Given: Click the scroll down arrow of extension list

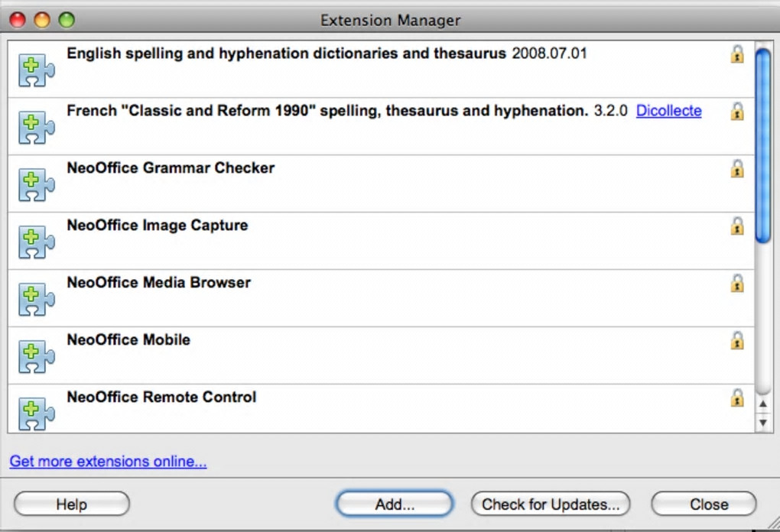Looking at the screenshot, I should pos(762,422).
